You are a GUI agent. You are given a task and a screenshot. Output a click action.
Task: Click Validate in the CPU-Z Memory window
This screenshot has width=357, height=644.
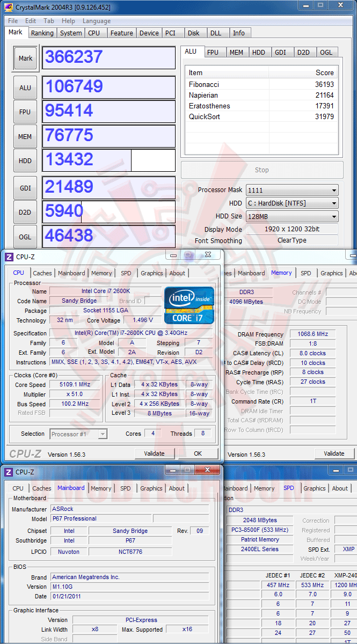(x=334, y=453)
